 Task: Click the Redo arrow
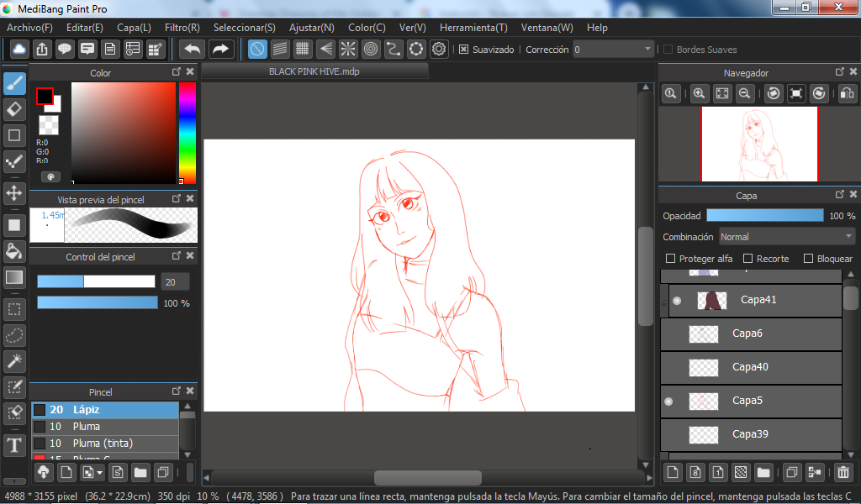tap(221, 50)
